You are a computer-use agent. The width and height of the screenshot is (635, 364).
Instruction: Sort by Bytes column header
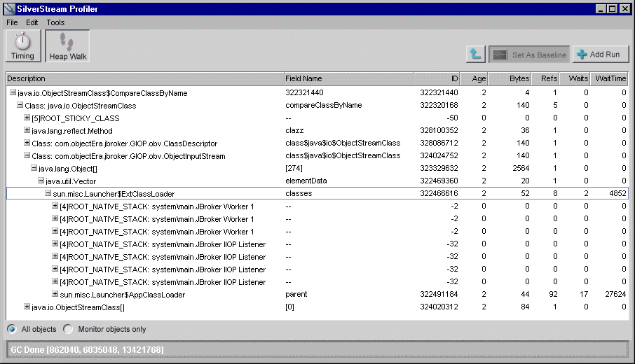click(510, 78)
